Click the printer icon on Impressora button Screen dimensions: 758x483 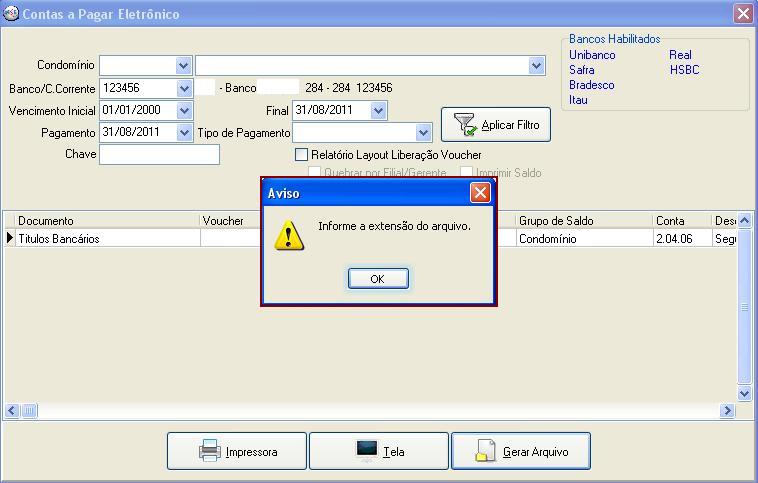pyautogui.click(x=210, y=451)
